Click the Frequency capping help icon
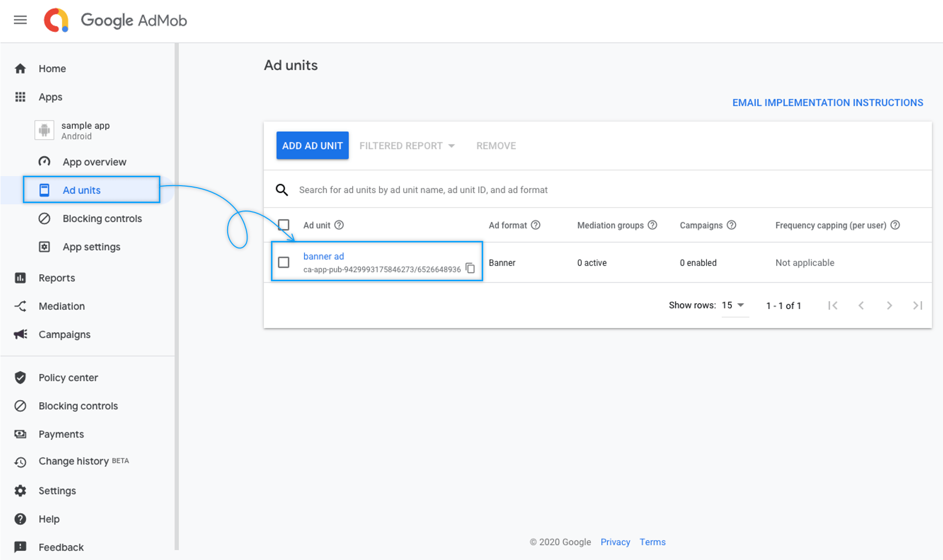943x560 pixels. tap(895, 225)
